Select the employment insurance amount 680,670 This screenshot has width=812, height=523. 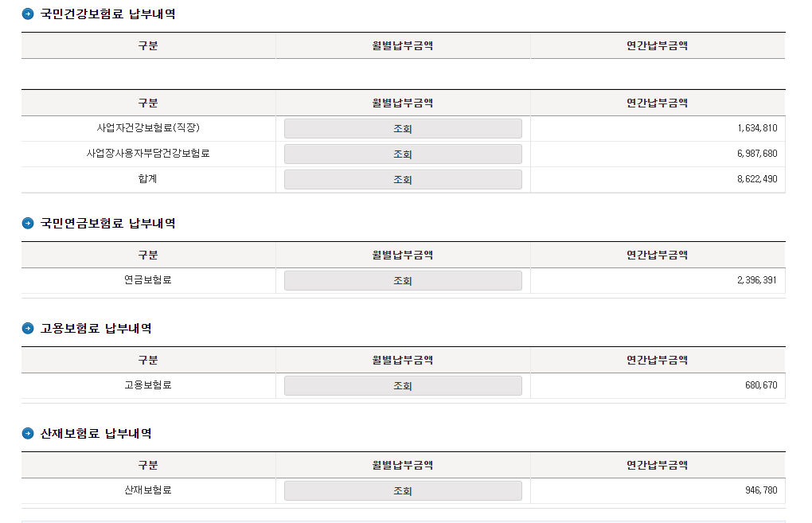pyautogui.click(x=761, y=385)
